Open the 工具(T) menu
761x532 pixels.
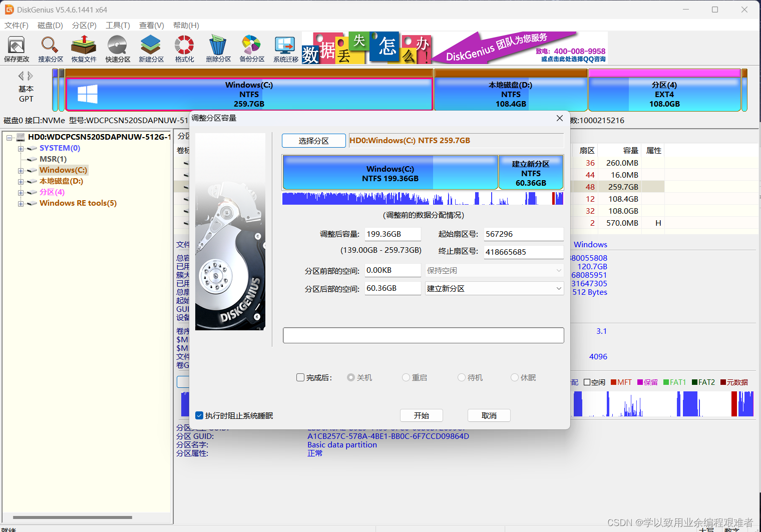click(117, 25)
